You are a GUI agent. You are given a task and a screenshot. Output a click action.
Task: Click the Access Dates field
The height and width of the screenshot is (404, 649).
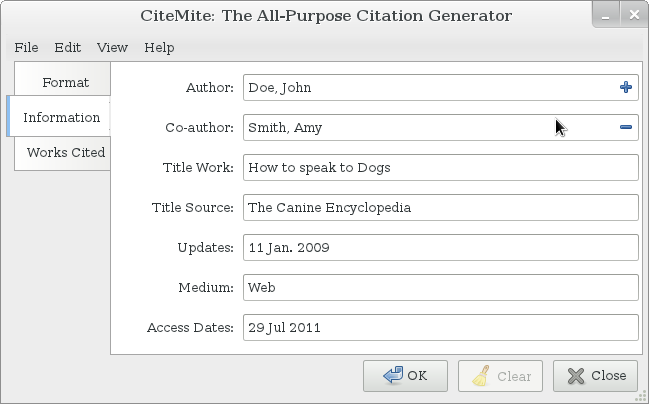coord(440,327)
